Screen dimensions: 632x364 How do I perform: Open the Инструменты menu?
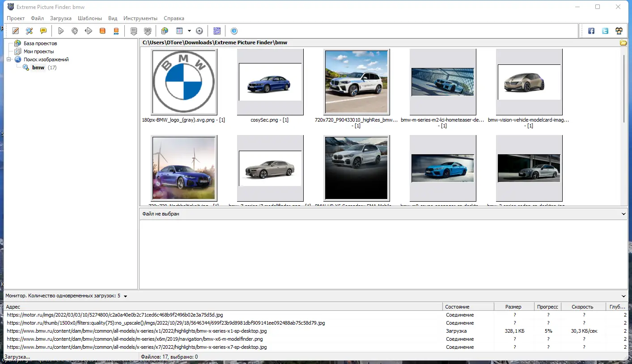pos(140,18)
